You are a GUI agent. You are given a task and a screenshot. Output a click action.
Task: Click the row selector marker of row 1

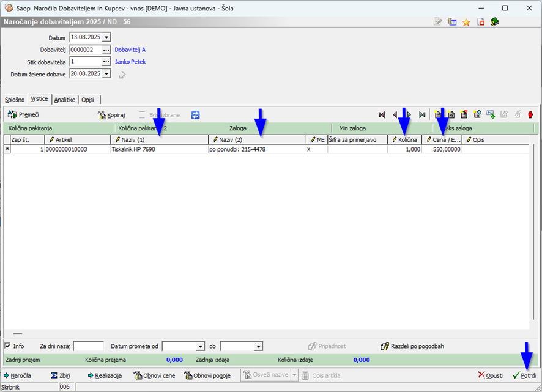[x=7, y=149]
